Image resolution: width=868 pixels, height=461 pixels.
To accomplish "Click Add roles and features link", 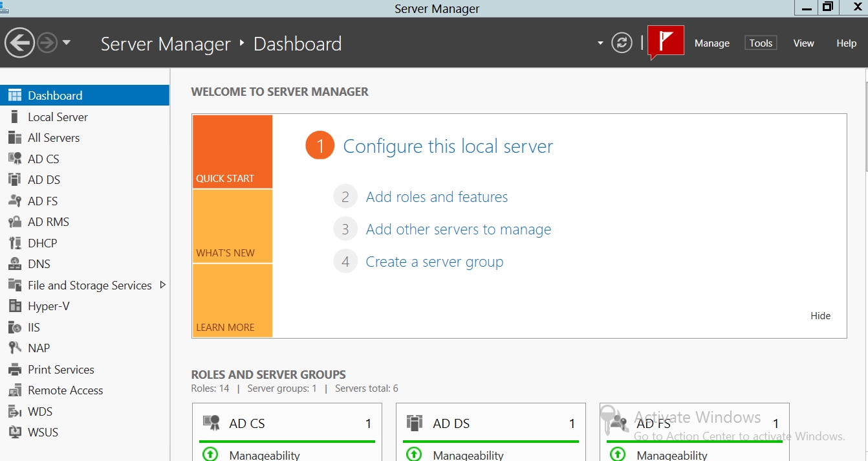I will click(437, 197).
